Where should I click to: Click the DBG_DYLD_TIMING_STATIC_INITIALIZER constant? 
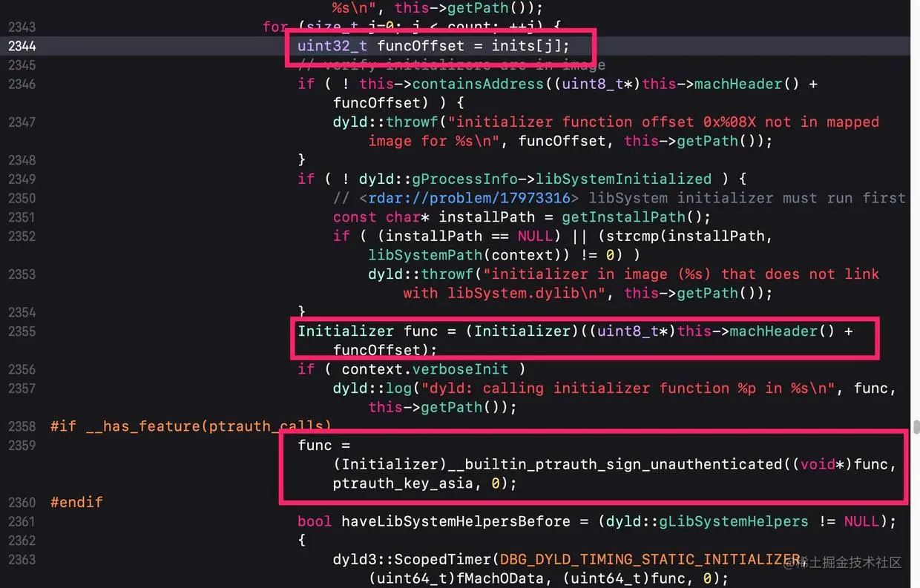click(650, 559)
